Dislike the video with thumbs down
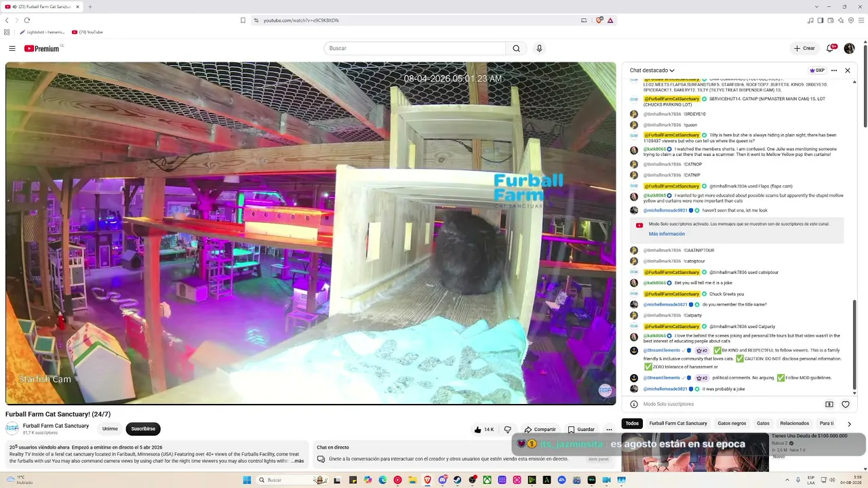This screenshot has width=868, height=488. point(507,430)
